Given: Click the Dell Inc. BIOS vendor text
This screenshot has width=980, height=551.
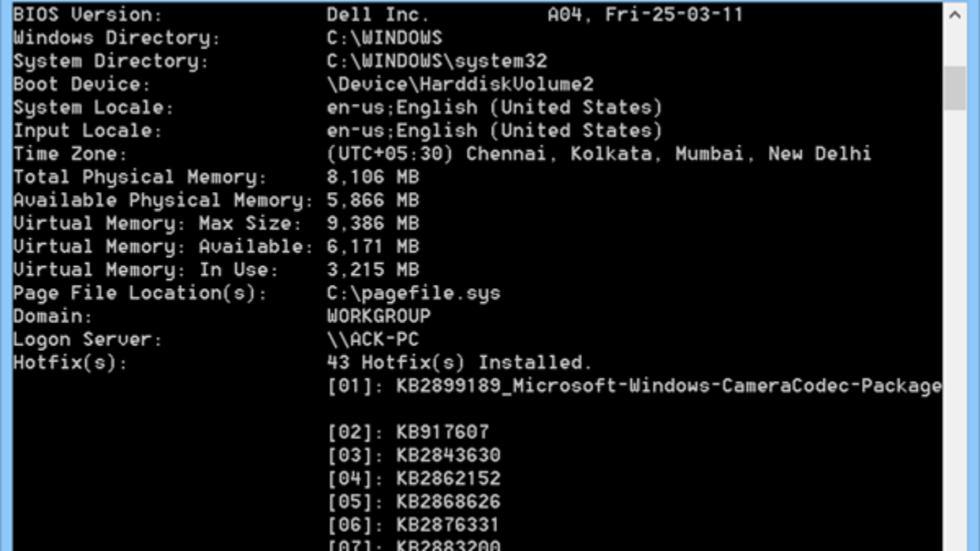Looking at the screenshot, I should [378, 15].
